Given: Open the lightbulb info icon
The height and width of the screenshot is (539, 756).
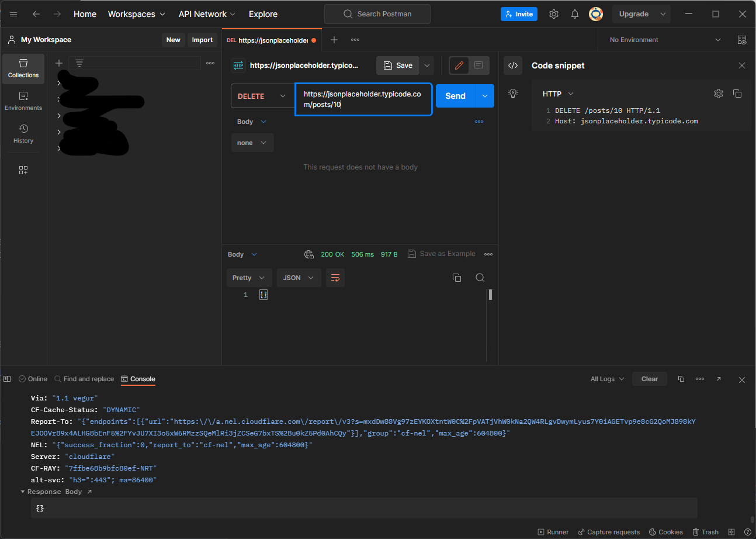Looking at the screenshot, I should [513, 93].
